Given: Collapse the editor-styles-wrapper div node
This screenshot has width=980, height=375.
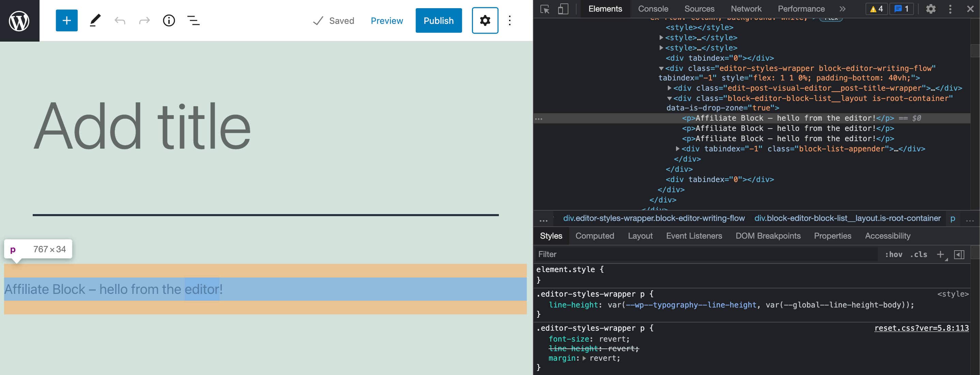Looking at the screenshot, I should (x=661, y=69).
